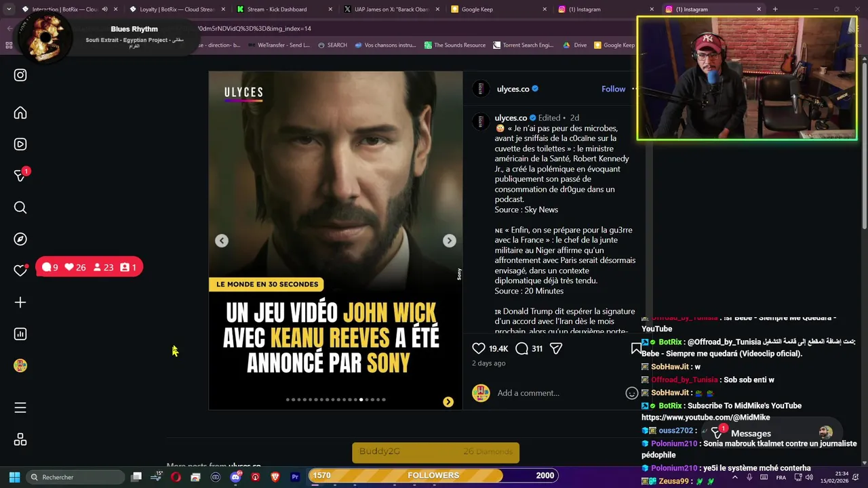Image resolution: width=868 pixels, height=488 pixels.
Task: Like the post with the heart icon
Action: [x=479, y=348]
